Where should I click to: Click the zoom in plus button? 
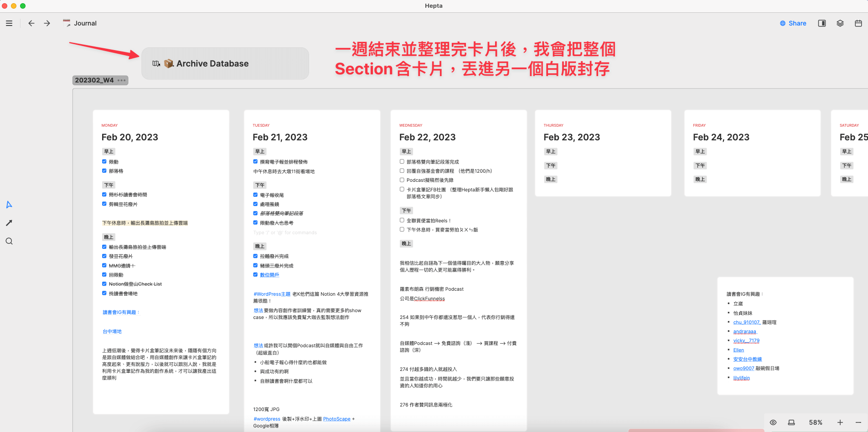(x=840, y=422)
